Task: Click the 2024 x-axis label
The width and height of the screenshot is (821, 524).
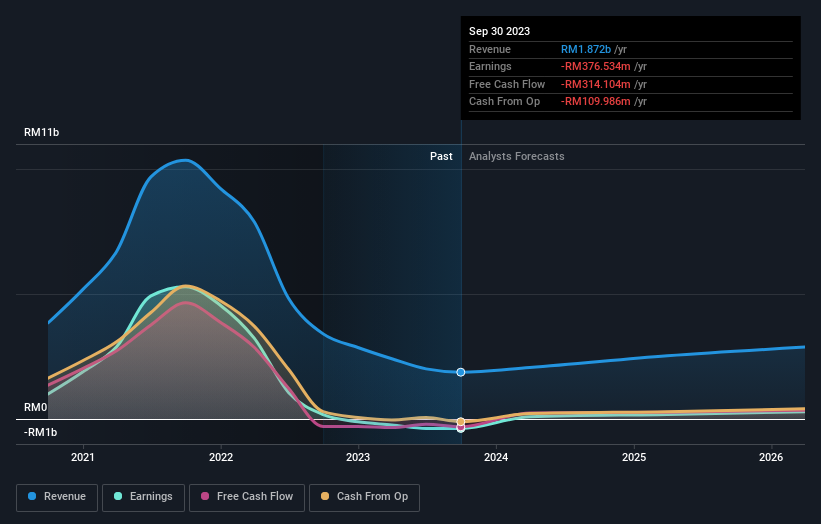Action: tap(496, 457)
